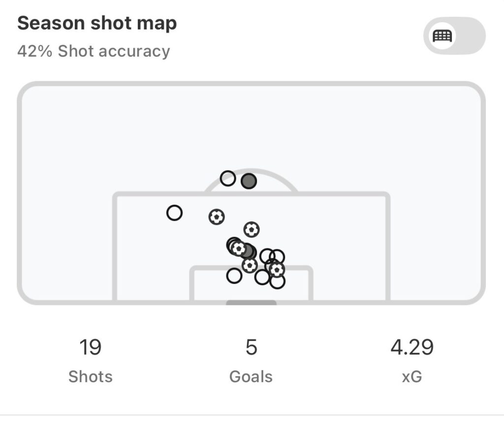Select the empty shot circle beside the penalty arc
Viewport: 504px width, 427px height.
(228, 178)
